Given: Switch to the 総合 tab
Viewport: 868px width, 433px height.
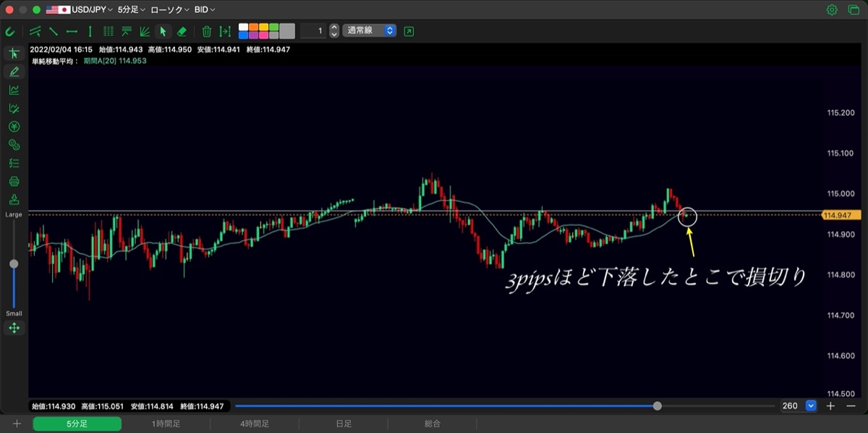Looking at the screenshot, I should (x=433, y=424).
